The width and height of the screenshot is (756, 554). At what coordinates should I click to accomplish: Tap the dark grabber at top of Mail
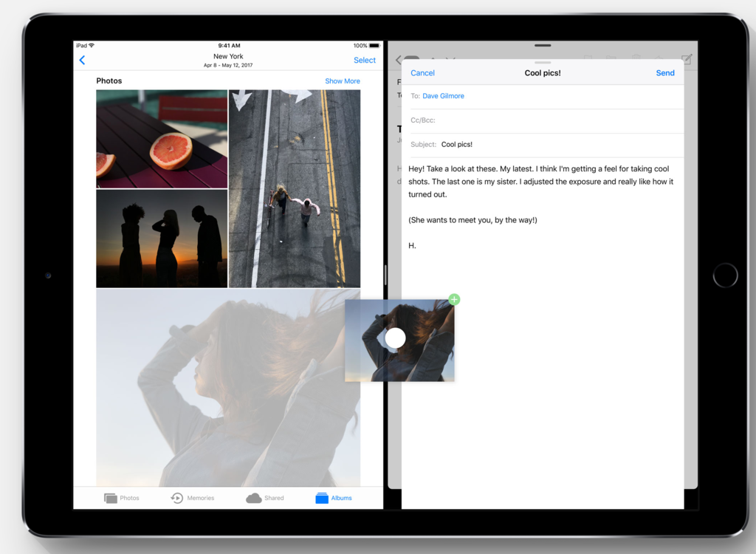[x=543, y=45]
